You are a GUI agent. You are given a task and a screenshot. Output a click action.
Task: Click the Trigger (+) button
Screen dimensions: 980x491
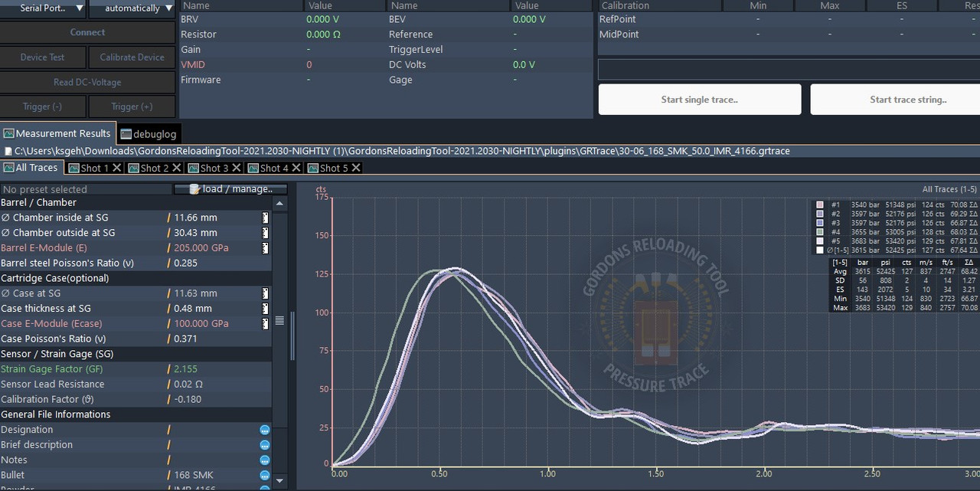pos(132,106)
